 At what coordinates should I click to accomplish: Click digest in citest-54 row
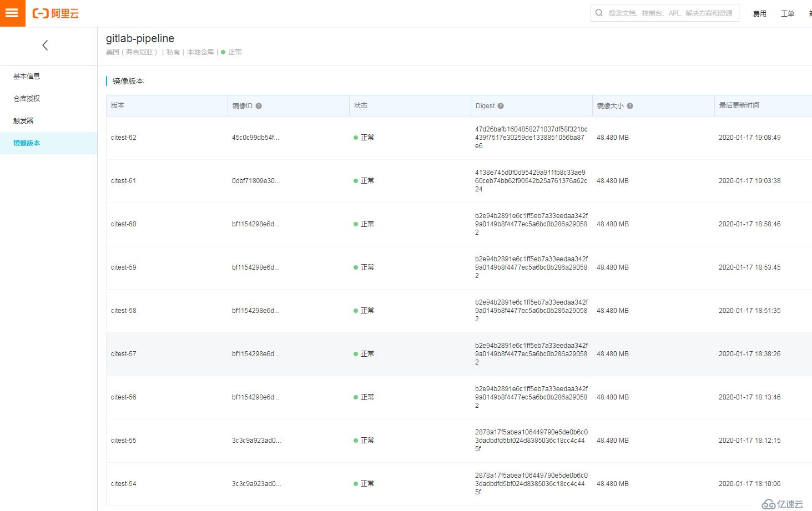click(531, 484)
